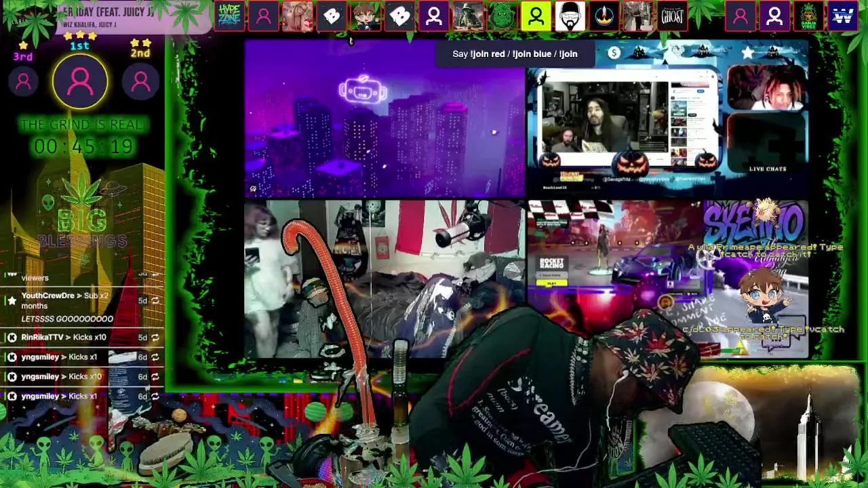Click the 'Say !join red / !join blue' banner
Viewport: 868px width, 488px height.
pyautogui.click(x=515, y=54)
